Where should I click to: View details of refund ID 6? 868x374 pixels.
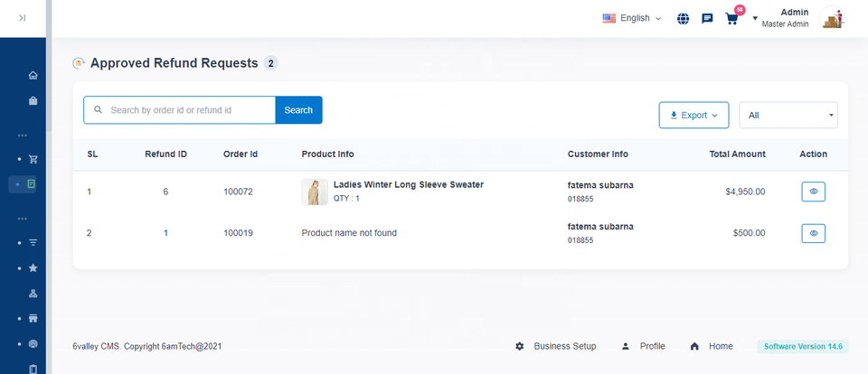pyautogui.click(x=813, y=192)
